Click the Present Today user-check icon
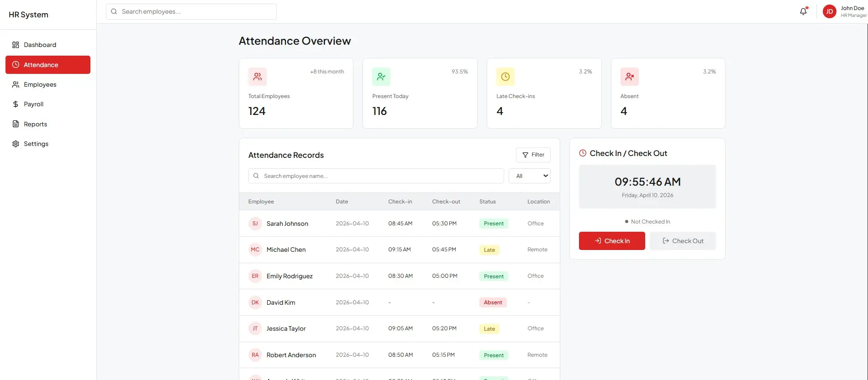 point(381,77)
